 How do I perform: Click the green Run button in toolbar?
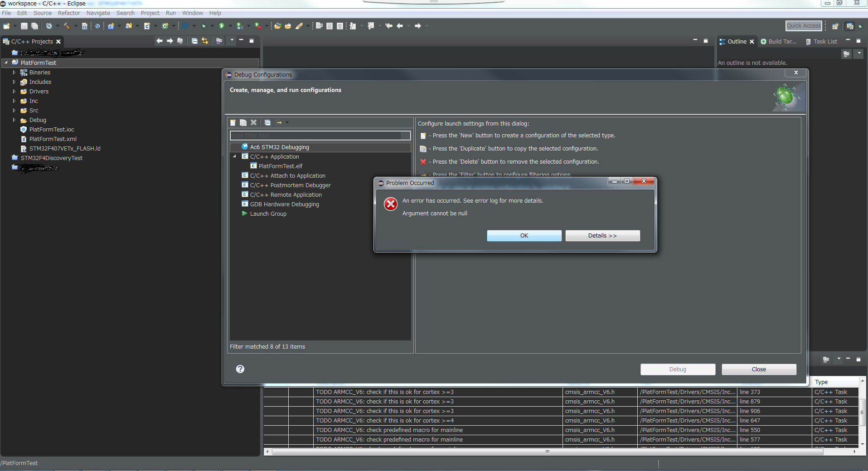(x=222, y=26)
